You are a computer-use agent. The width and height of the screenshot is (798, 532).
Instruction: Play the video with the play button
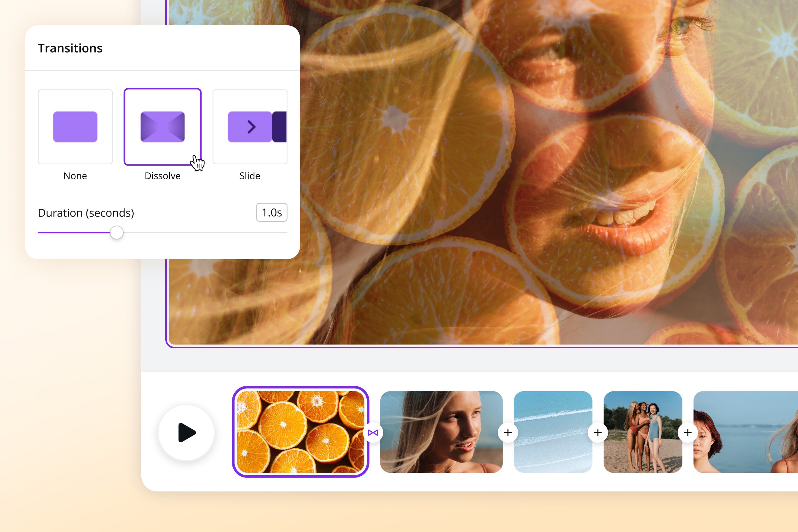click(186, 433)
